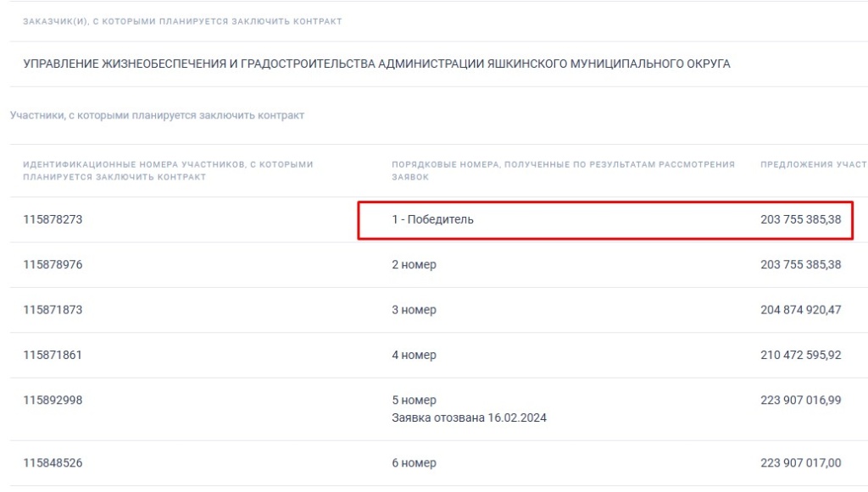This screenshot has height=492, width=868.
Task: Click participant ID 115892998
Action: [53, 400]
